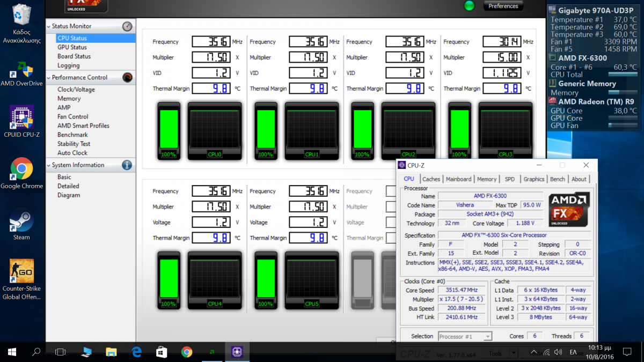644x362 pixels.
Task: Click the motherboard icon beside Gigabyte 970A-UD3P
Action: [x=553, y=10]
